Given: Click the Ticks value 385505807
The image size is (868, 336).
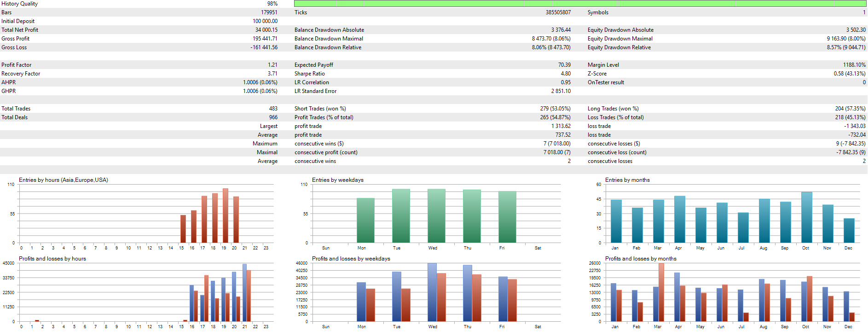Looking at the screenshot, I should (558, 12).
